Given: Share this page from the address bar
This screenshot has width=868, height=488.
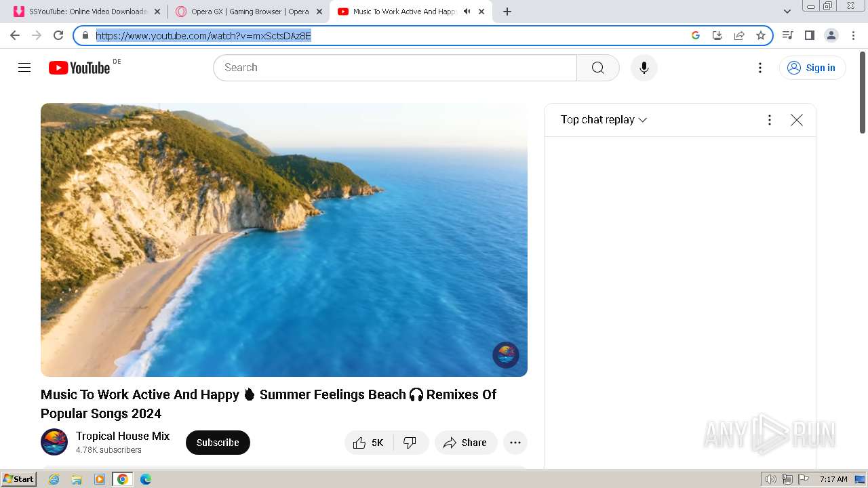Looking at the screenshot, I should tap(739, 35).
